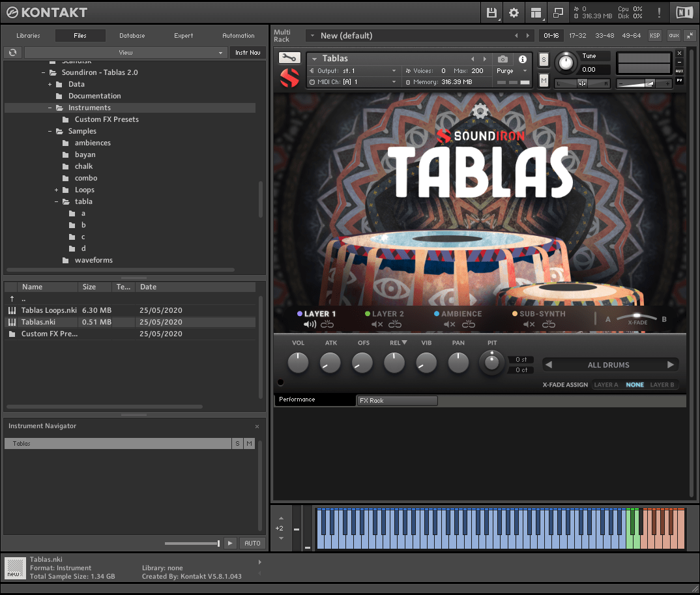700x595 pixels.
Task: Select previous drum with left arrow
Action: click(x=549, y=365)
